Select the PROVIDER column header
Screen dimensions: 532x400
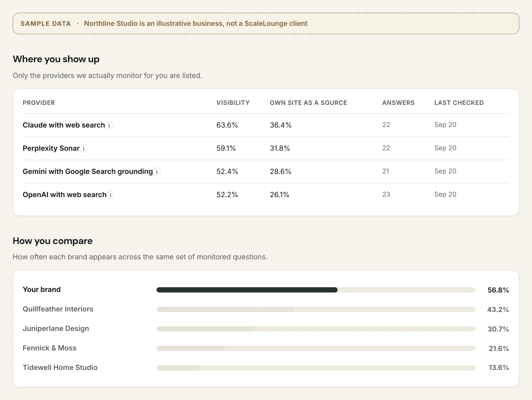39,103
